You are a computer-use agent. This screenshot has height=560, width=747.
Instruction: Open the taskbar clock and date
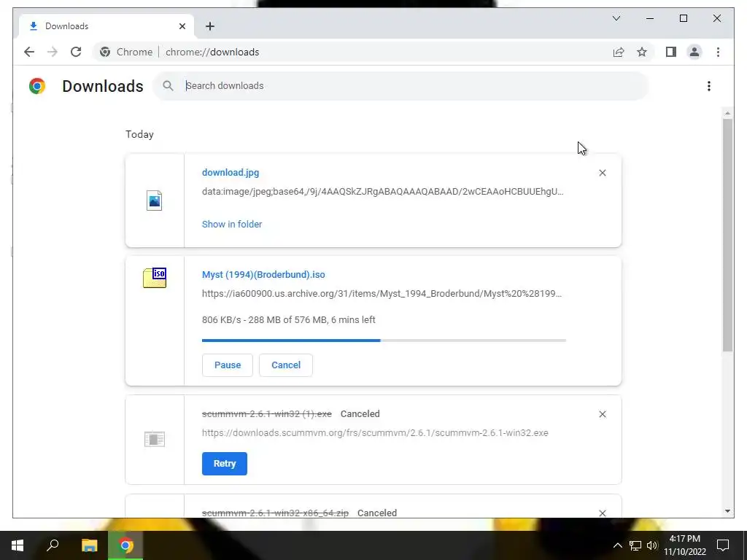685,545
